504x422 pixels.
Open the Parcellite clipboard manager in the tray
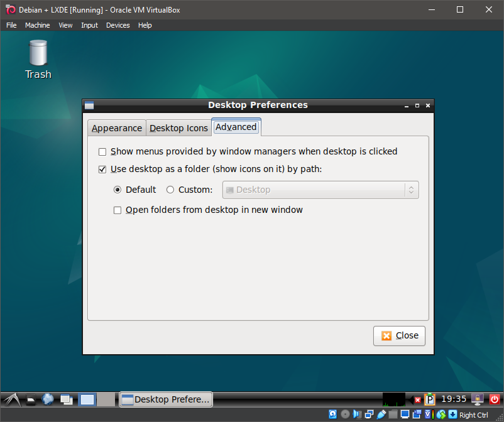[x=429, y=399]
